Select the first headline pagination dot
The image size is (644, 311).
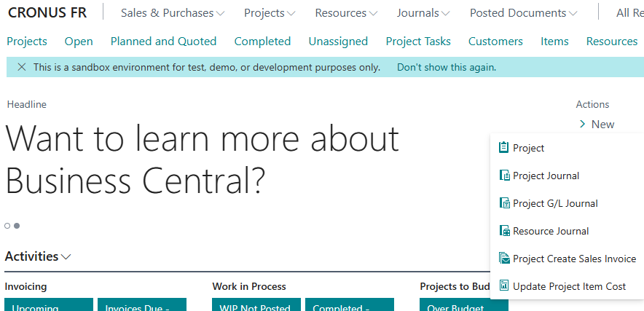[x=7, y=226]
